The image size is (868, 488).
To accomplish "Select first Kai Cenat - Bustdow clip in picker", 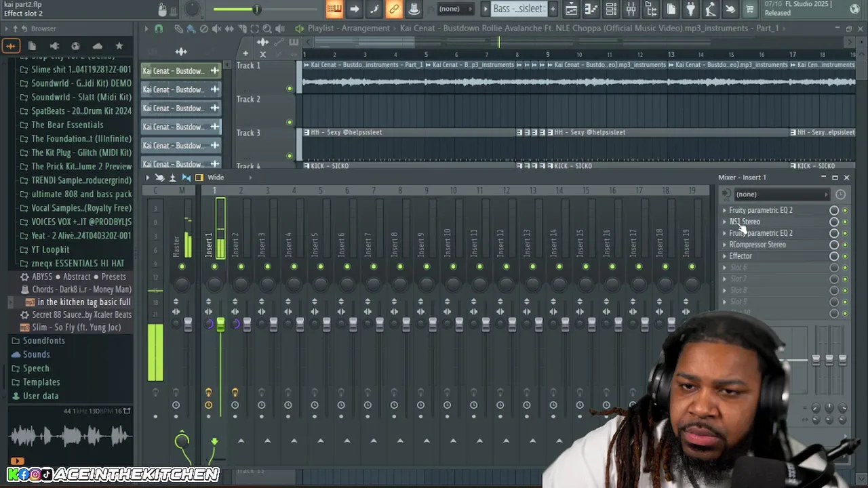I will 181,71.
